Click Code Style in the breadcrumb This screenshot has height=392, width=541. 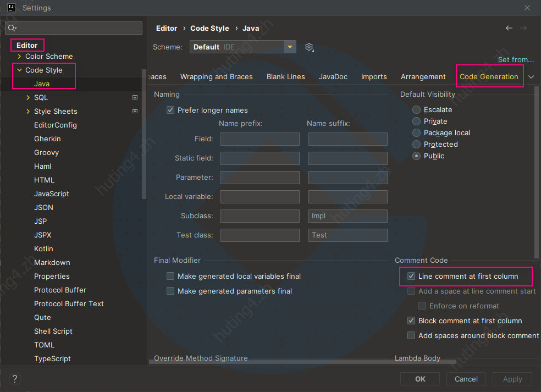coord(209,28)
